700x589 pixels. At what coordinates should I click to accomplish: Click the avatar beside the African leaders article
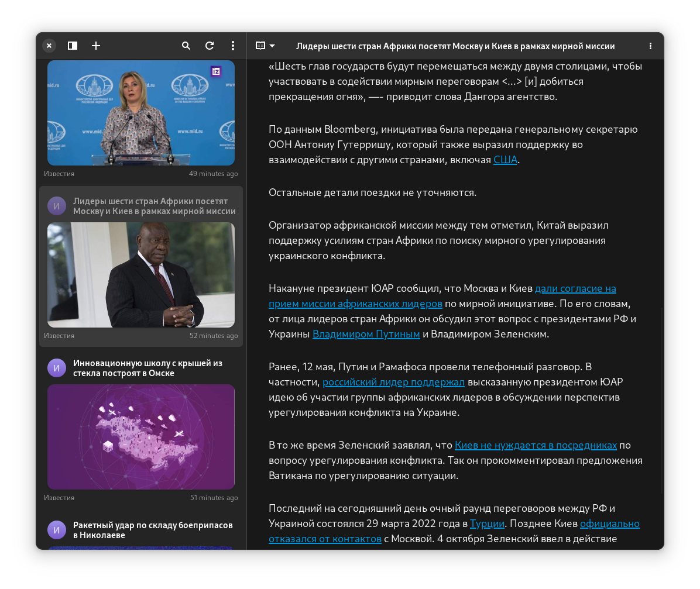tap(57, 206)
